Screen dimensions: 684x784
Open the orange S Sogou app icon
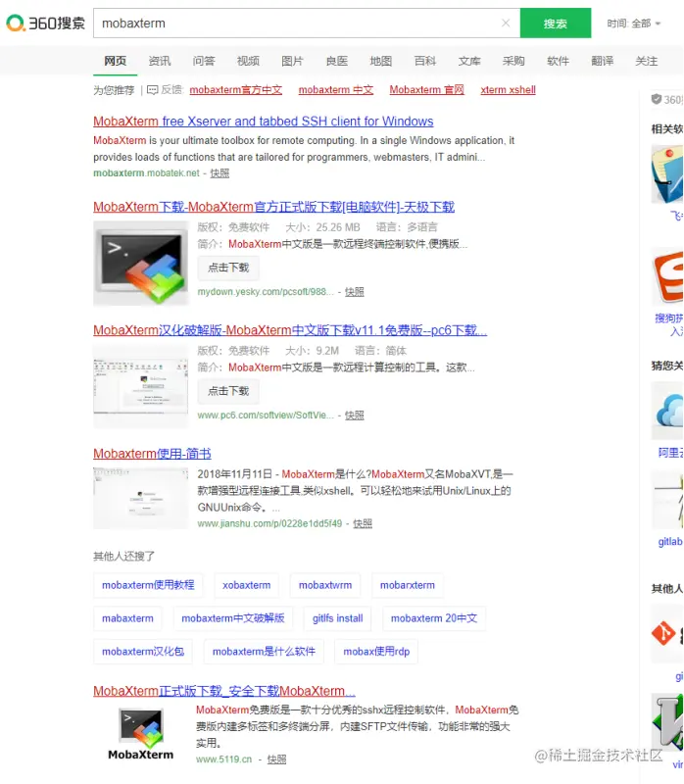(x=668, y=277)
